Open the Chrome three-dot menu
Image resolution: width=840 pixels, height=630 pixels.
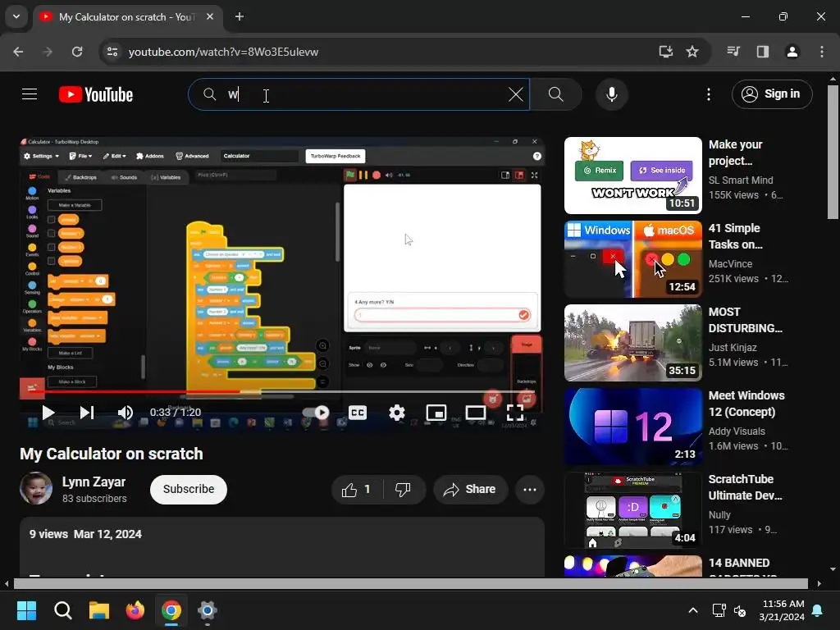[822, 52]
